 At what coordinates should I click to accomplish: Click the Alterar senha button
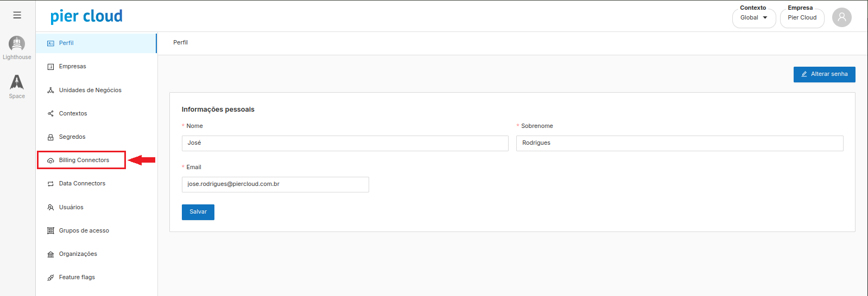click(x=824, y=74)
